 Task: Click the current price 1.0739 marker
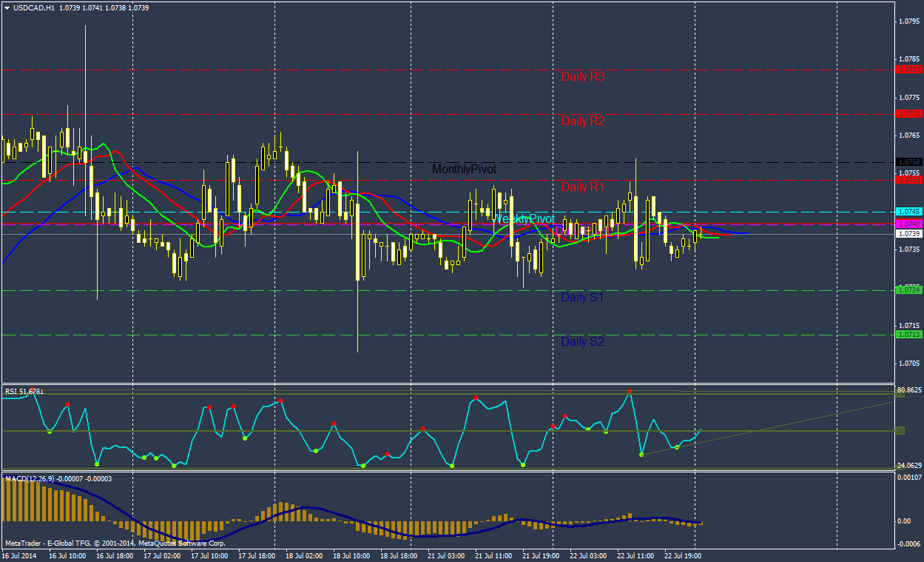coord(908,234)
